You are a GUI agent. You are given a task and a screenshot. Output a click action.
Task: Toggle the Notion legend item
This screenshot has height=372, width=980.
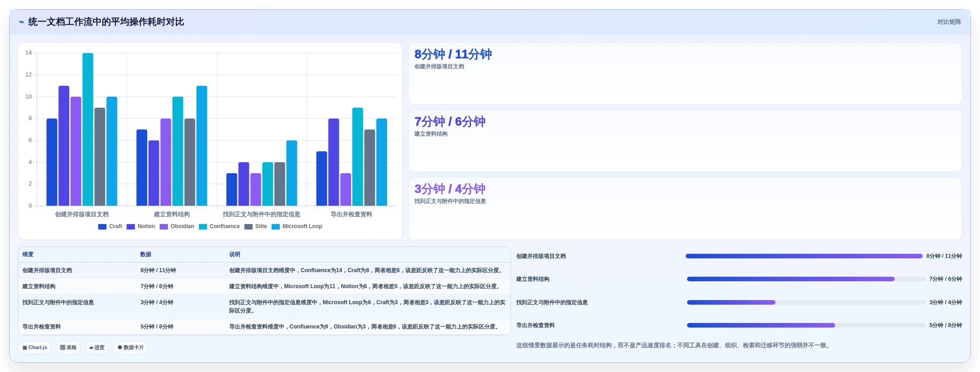[x=141, y=227]
